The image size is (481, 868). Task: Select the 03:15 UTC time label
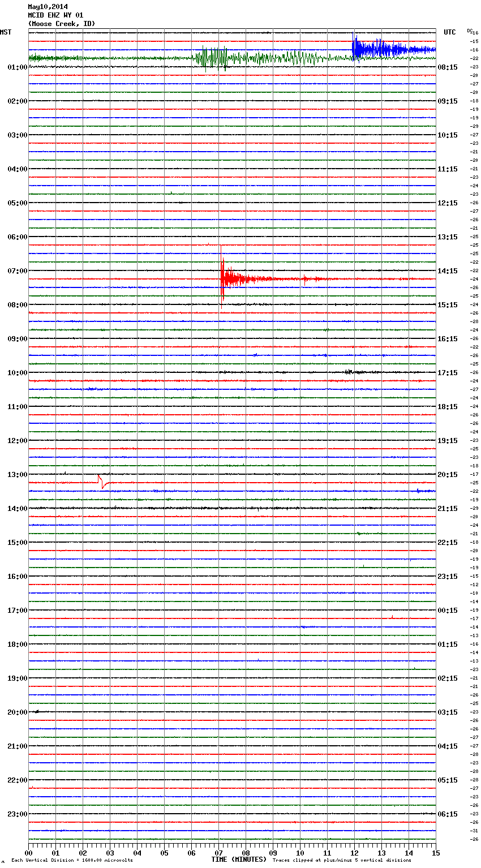pos(448,712)
